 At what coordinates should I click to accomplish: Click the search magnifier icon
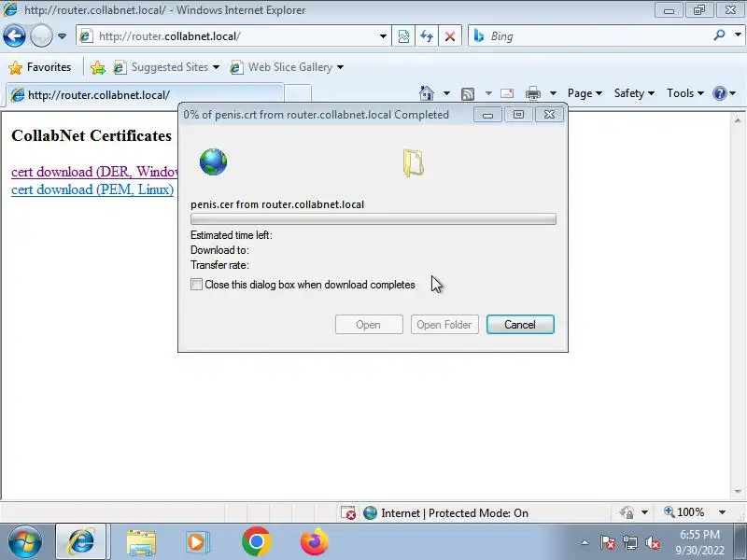pyautogui.click(x=719, y=35)
